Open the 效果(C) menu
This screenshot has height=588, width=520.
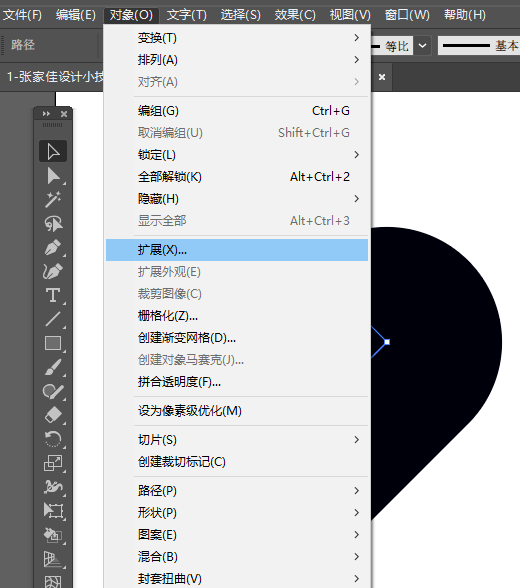click(x=295, y=15)
